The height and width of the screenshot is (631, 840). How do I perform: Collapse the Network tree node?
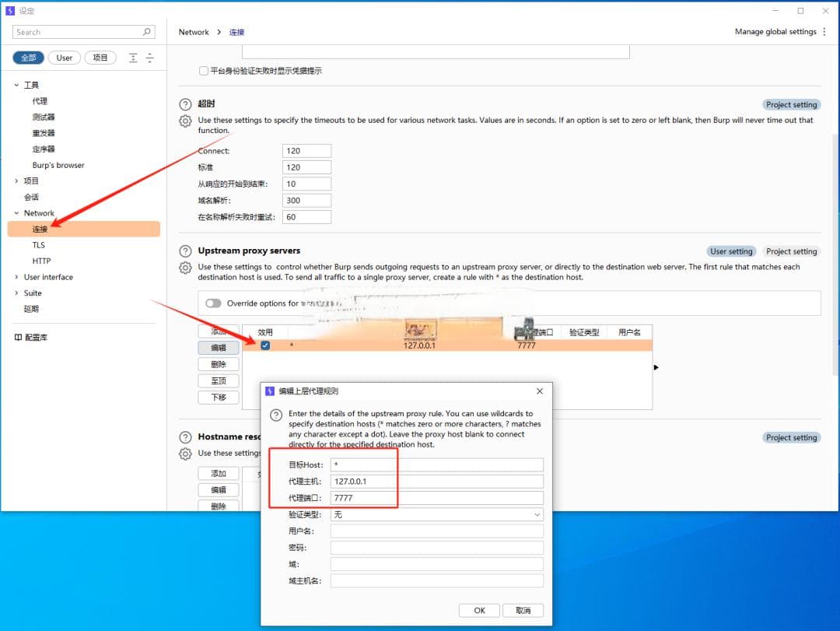tap(16, 213)
